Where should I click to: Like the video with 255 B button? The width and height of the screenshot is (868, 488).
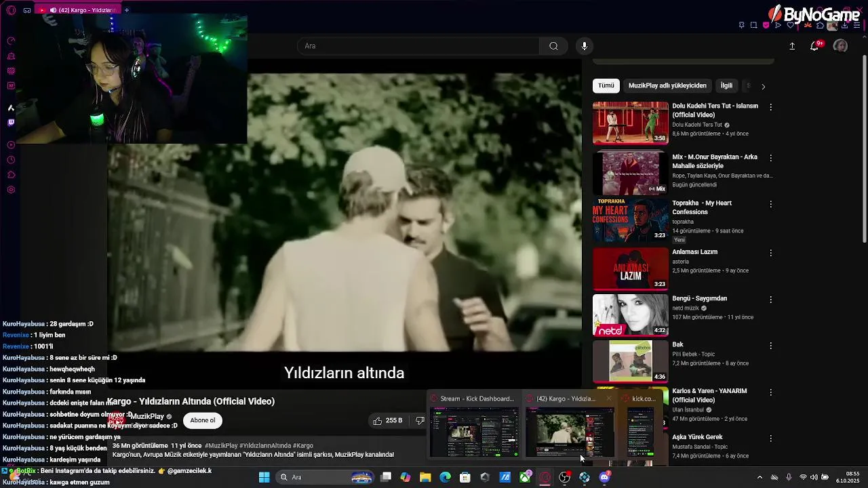point(388,421)
